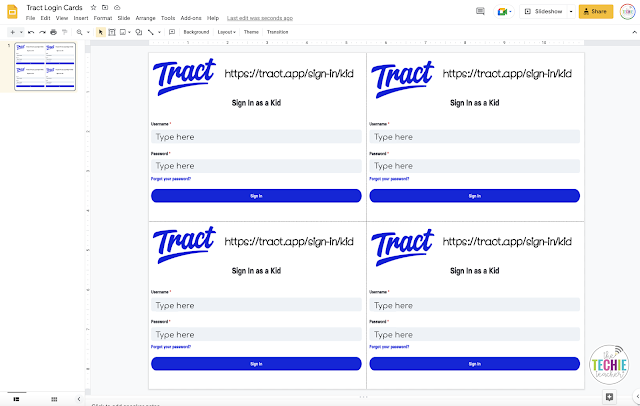Screen dimensions: 640x406
Task: Switch to filmstrip view
Action: coord(16,399)
